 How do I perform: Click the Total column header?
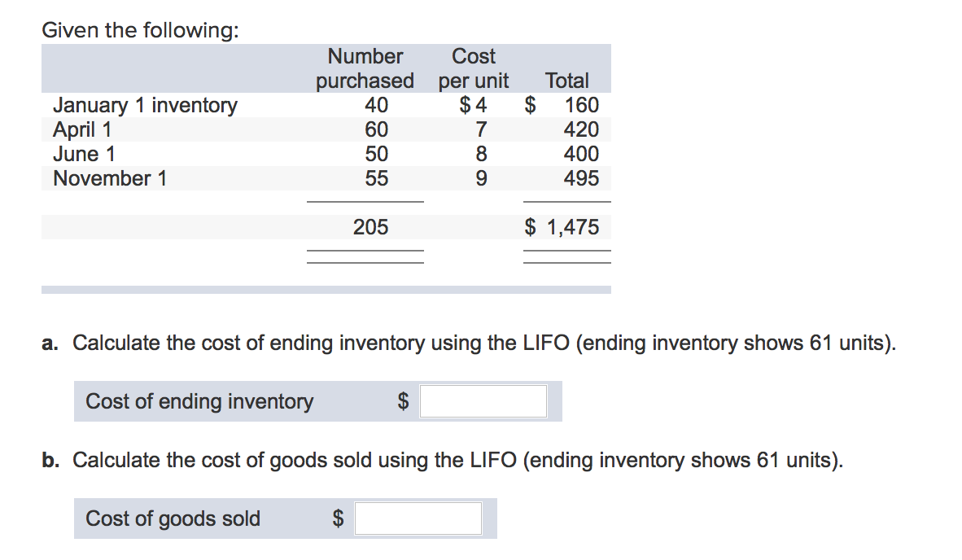pos(567,81)
